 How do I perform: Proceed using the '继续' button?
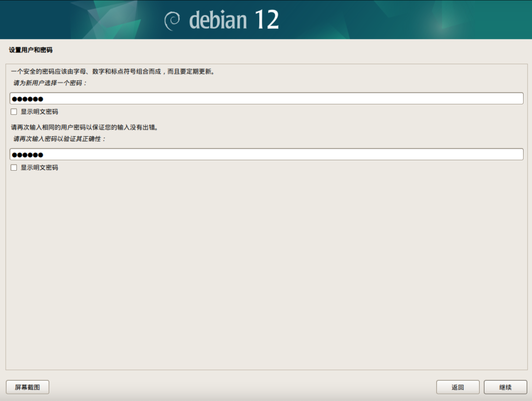tap(505, 387)
